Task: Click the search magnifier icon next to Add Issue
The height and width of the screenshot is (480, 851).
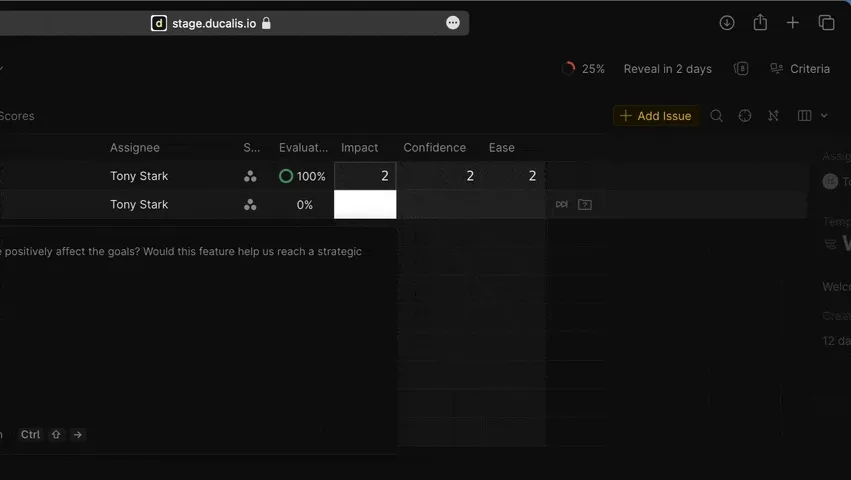Action: [x=716, y=116]
